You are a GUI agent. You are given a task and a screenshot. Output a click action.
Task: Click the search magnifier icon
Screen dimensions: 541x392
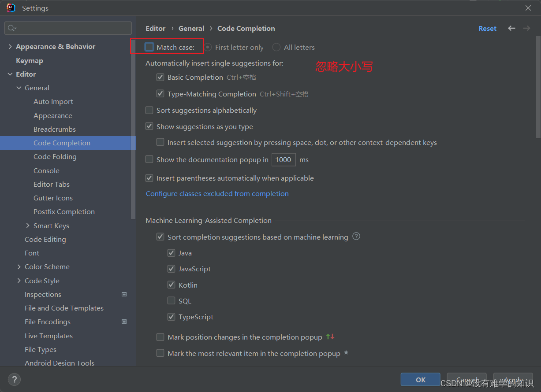pos(12,28)
